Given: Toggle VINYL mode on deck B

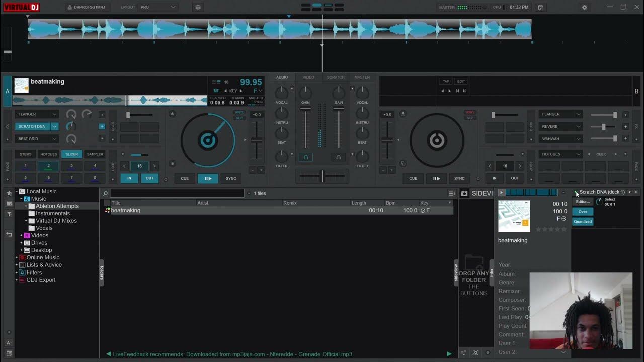Looking at the screenshot, I should tap(470, 112).
